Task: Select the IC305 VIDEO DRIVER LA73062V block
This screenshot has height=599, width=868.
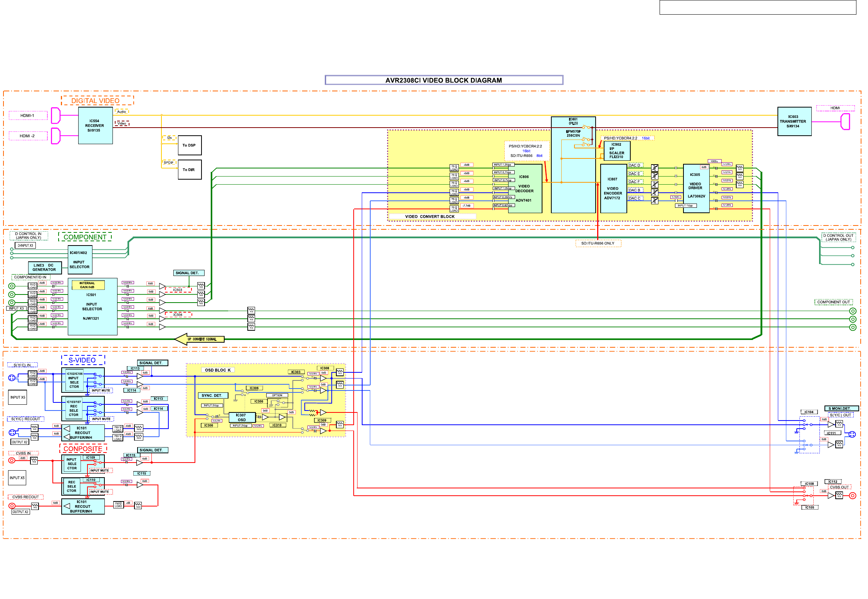Action: pos(696,188)
